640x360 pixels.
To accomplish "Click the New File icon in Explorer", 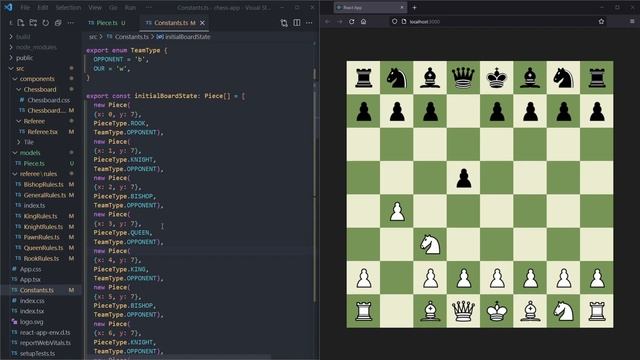I will 20,23.
